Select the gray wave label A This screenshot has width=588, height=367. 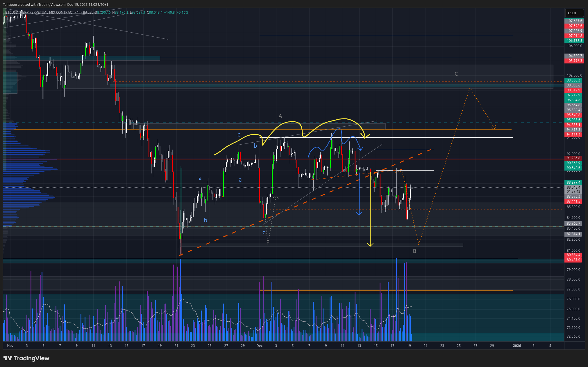[x=280, y=116]
